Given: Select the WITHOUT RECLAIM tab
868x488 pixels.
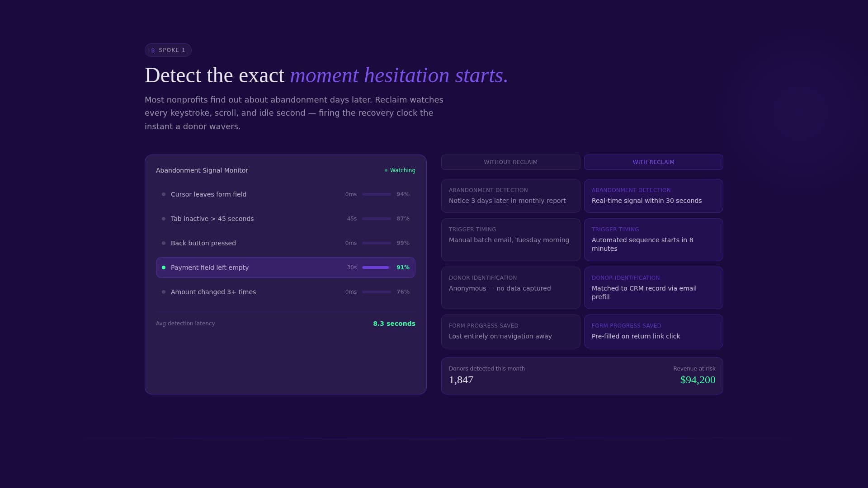Looking at the screenshot, I should coord(511,162).
